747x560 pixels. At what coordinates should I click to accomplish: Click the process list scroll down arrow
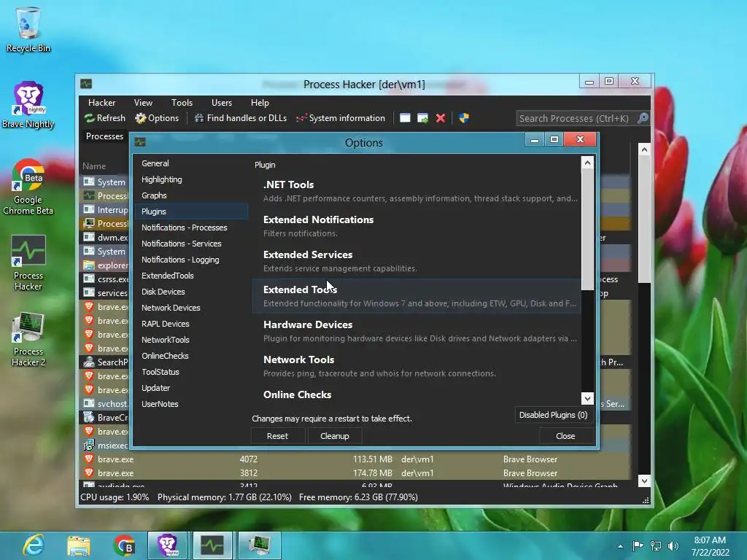point(644,481)
